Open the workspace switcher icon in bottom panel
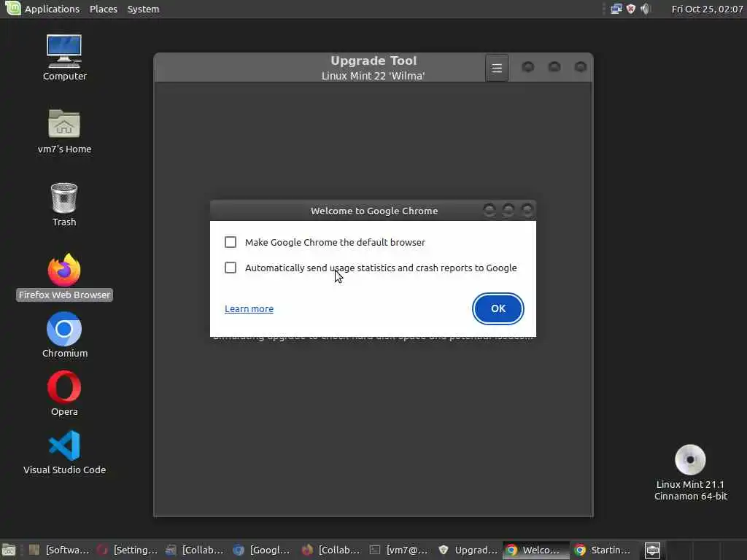The height and width of the screenshot is (560, 747). 653,551
